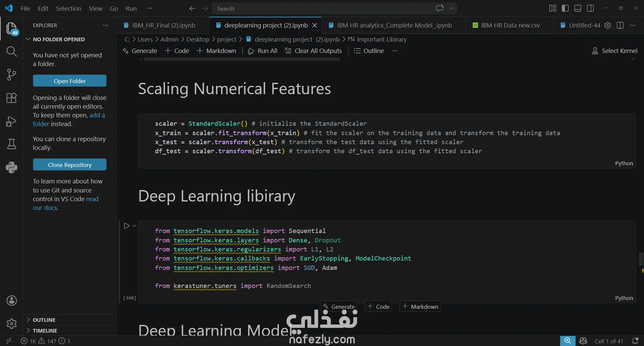Open the Run and Debug view

click(x=11, y=121)
